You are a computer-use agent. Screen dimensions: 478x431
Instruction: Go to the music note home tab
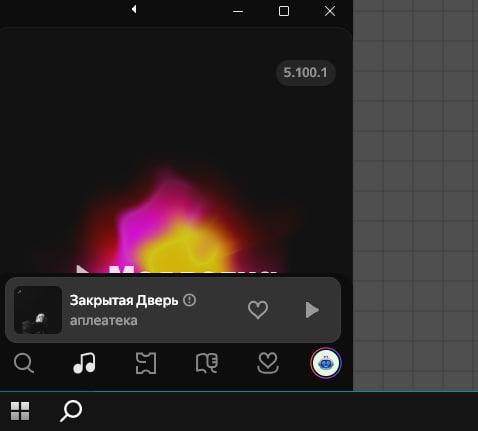(x=84, y=363)
